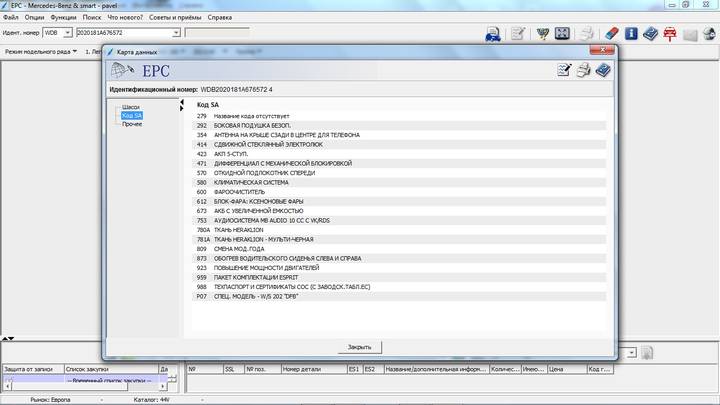Open the blue help book in main toolbar
The height and width of the screenshot is (405, 720).
click(650, 34)
